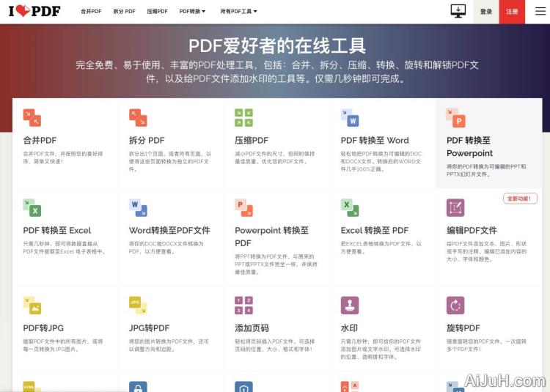Open 旋转PDF title link
Image resolution: width=550 pixels, height=392 pixels.
[x=463, y=328]
